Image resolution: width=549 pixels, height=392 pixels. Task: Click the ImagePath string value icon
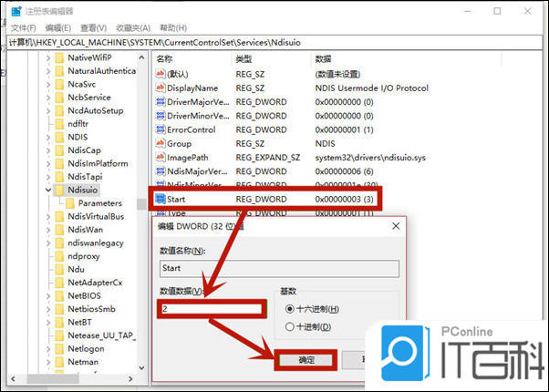point(161,157)
